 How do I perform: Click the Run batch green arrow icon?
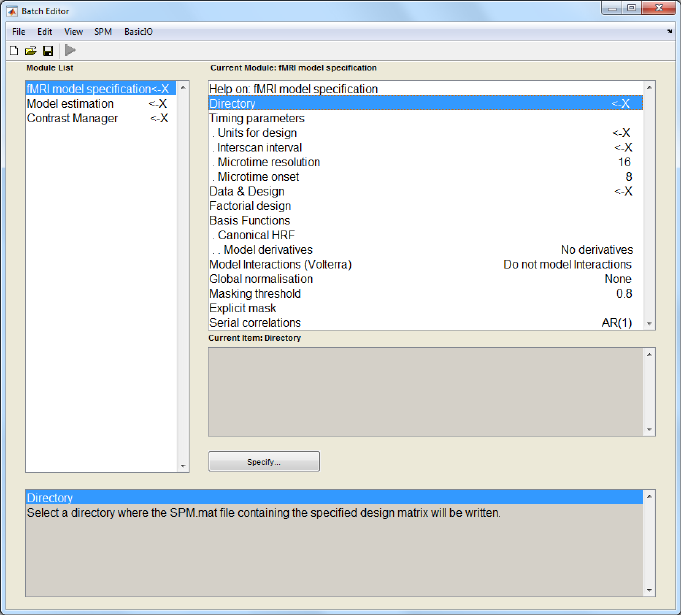[70, 50]
